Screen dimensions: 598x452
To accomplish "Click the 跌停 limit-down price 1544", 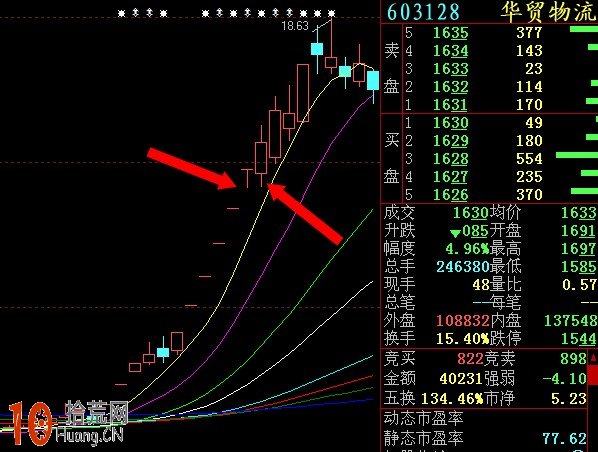I will [x=578, y=338].
